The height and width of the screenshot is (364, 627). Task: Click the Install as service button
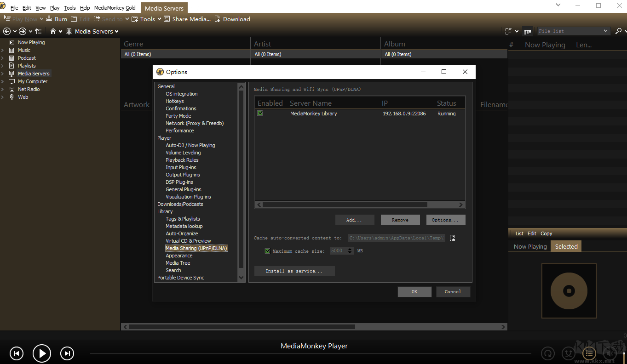coord(294,271)
